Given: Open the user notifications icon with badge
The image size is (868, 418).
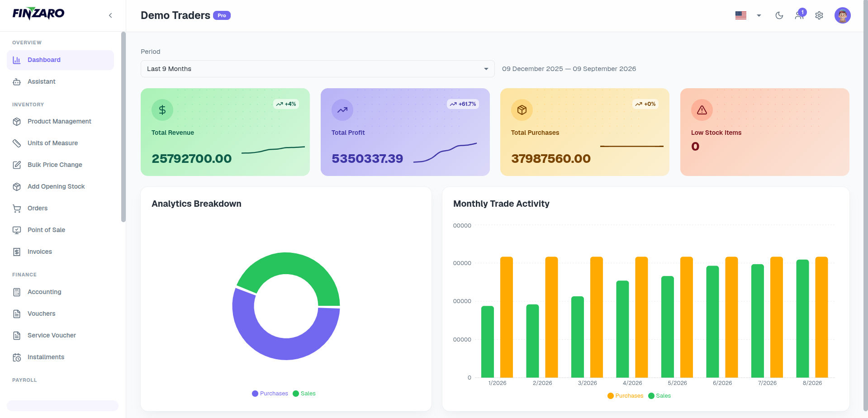Looking at the screenshot, I should 800,14.
